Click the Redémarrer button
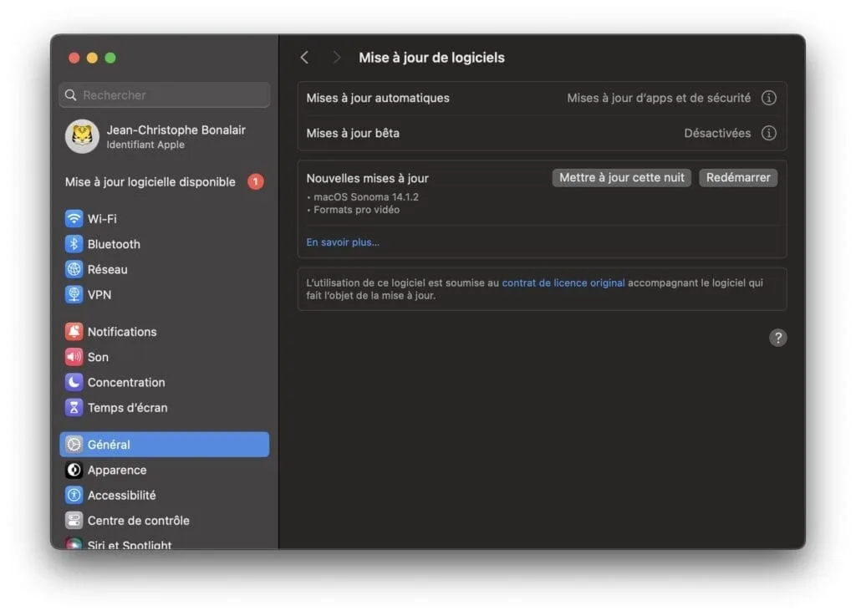Screen dimensions: 856x616 pyautogui.click(x=738, y=177)
